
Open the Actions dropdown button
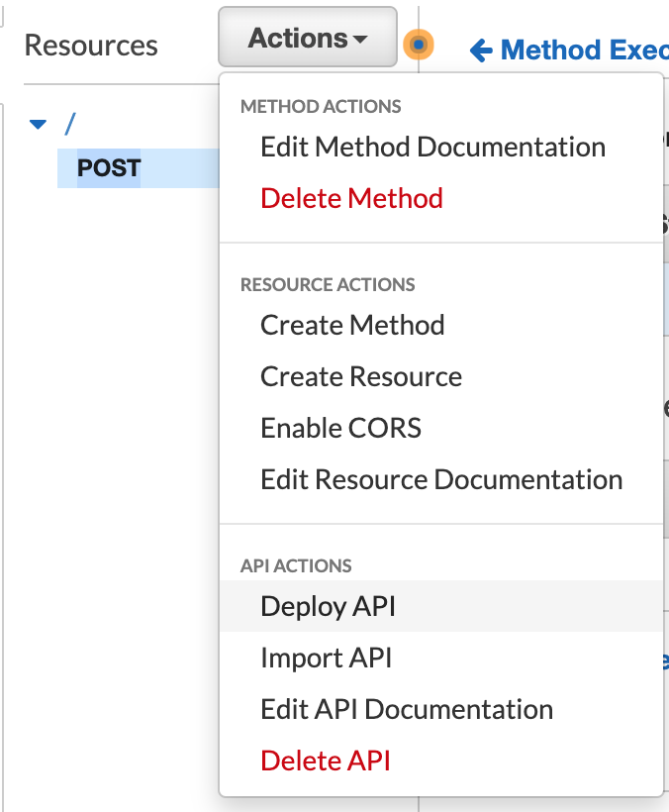coord(307,39)
